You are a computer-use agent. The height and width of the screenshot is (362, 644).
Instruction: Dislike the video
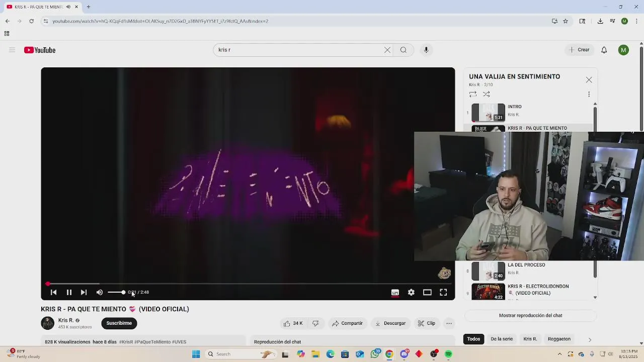(x=315, y=323)
